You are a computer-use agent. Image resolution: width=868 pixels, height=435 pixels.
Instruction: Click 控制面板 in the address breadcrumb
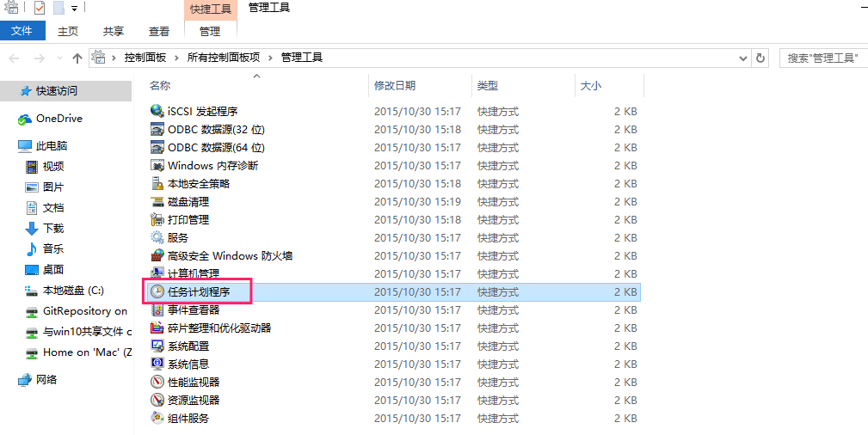pos(145,58)
